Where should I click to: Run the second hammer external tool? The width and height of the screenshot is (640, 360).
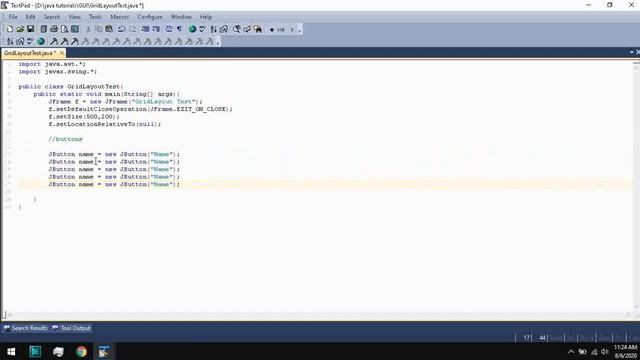point(64,41)
